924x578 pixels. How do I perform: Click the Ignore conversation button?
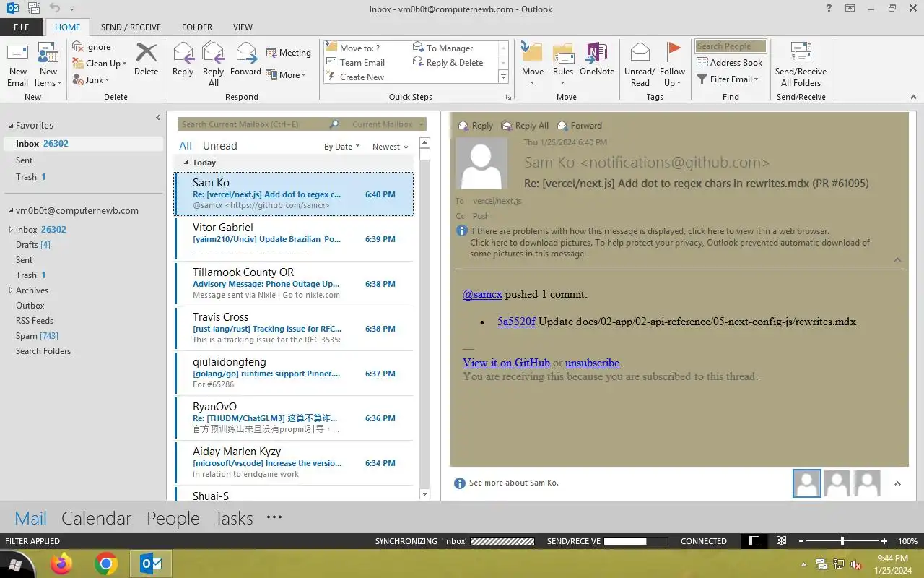92,47
